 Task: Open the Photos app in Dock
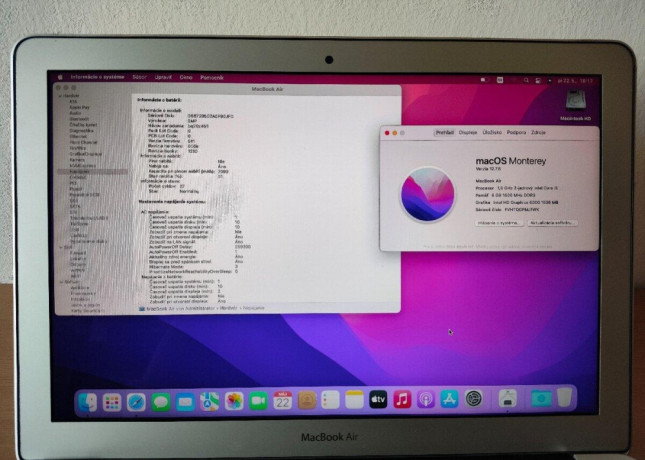tap(234, 401)
